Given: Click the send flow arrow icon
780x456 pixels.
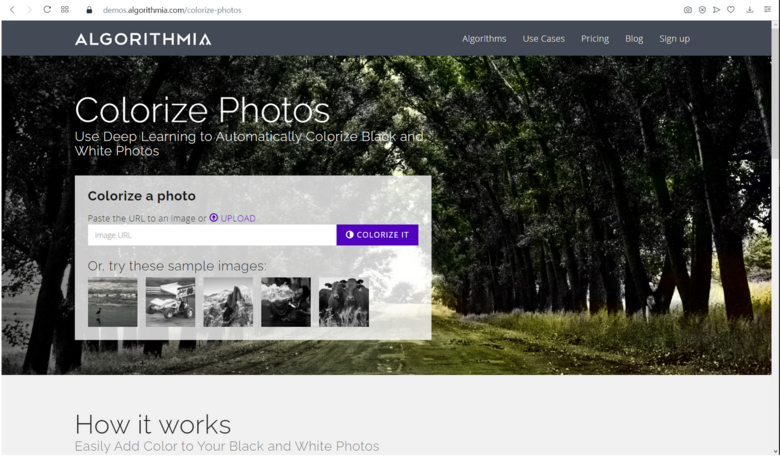Looking at the screenshot, I should pos(716,9).
